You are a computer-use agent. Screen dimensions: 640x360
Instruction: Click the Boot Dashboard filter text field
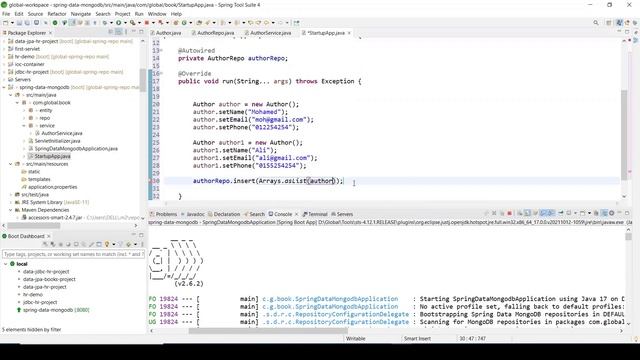[x=73, y=254]
